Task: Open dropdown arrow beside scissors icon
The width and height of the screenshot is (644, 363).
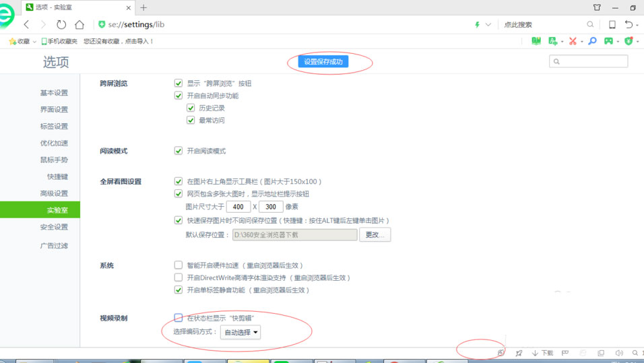Action: [x=581, y=42]
